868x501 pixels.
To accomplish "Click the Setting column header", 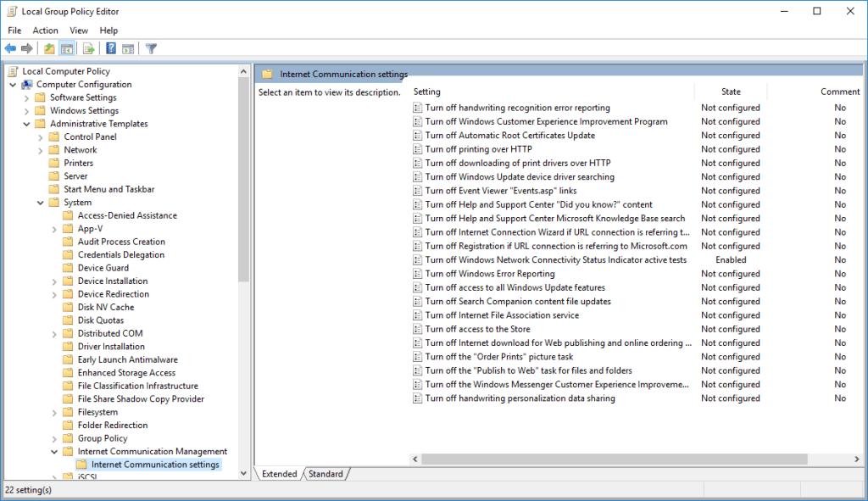I will coord(426,92).
